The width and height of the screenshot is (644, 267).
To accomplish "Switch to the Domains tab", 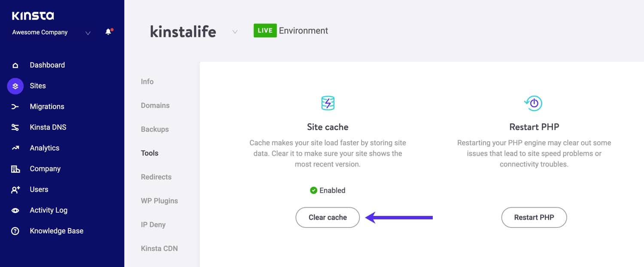I will click(x=155, y=105).
